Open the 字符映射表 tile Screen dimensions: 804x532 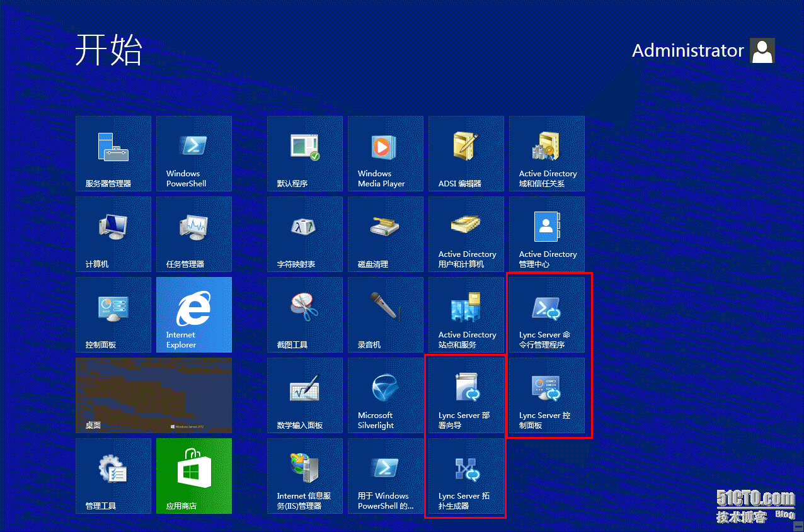[x=305, y=234]
